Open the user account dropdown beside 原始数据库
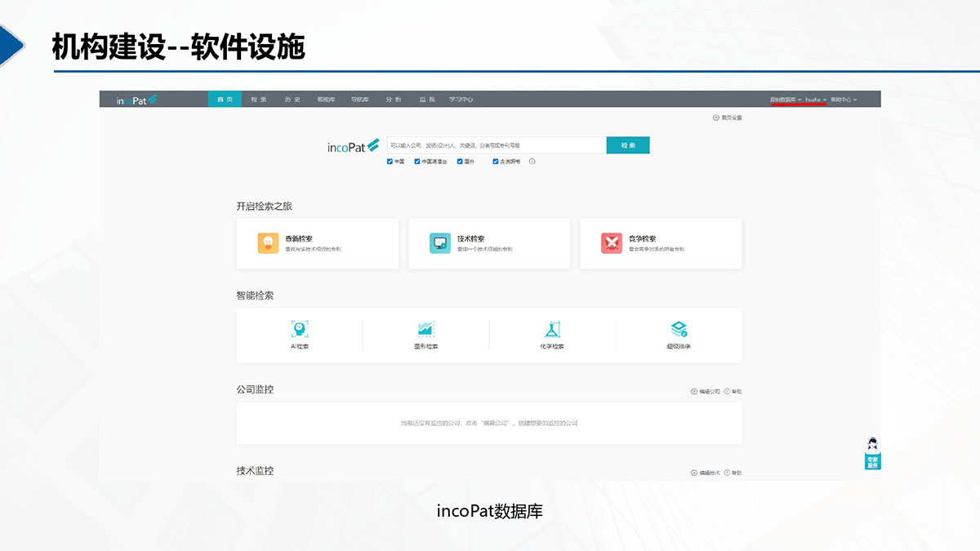 816,100
